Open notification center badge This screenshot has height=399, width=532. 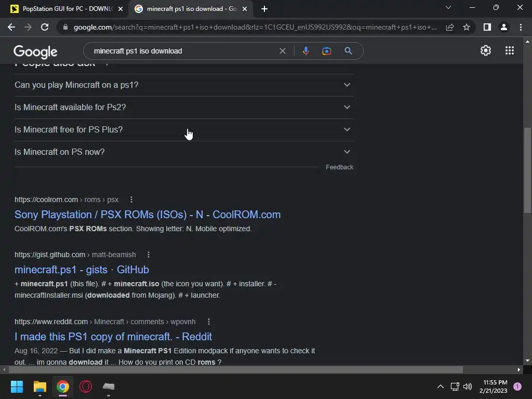pyautogui.click(x=517, y=387)
